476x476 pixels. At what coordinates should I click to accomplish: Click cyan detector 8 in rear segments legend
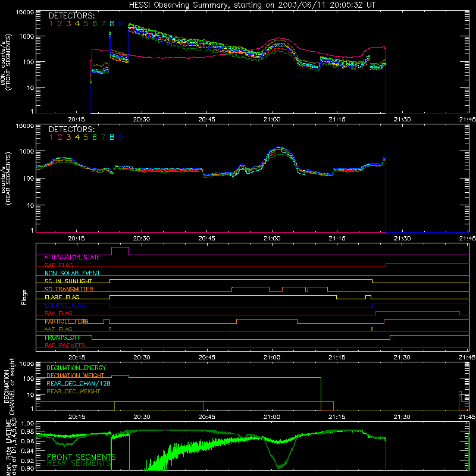coord(112,137)
